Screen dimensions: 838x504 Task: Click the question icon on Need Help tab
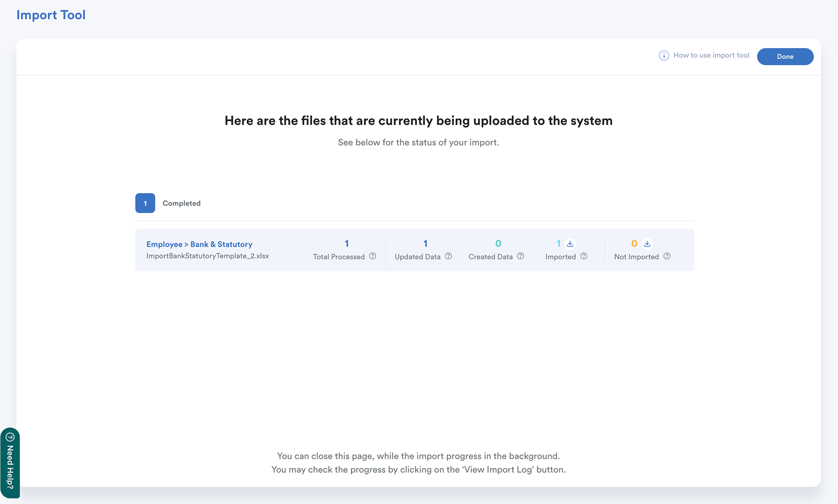coord(10,437)
